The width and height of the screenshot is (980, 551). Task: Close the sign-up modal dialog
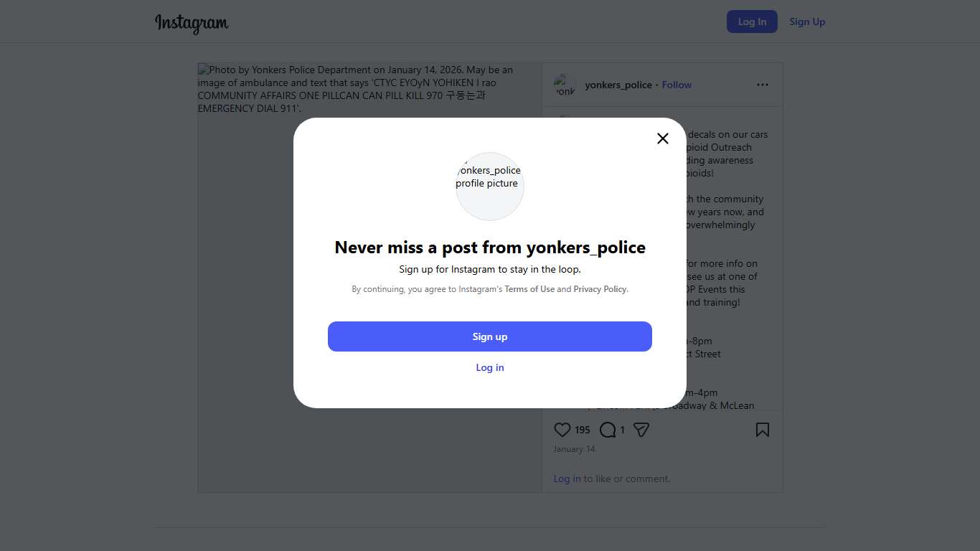click(663, 138)
